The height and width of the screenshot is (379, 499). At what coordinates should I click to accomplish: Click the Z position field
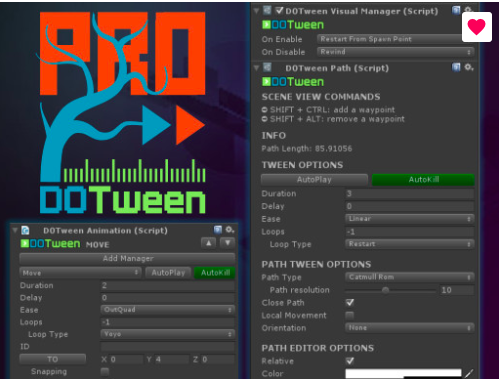tap(218, 359)
